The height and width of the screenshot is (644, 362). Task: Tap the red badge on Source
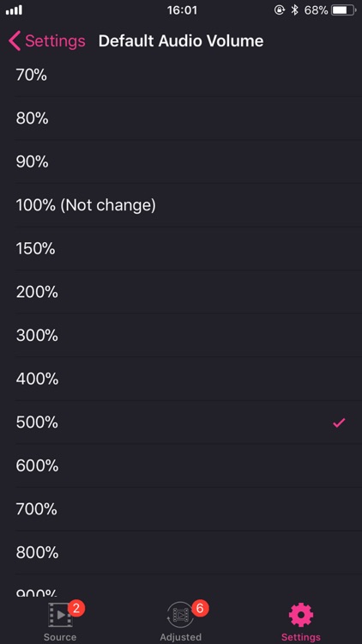(x=76, y=608)
